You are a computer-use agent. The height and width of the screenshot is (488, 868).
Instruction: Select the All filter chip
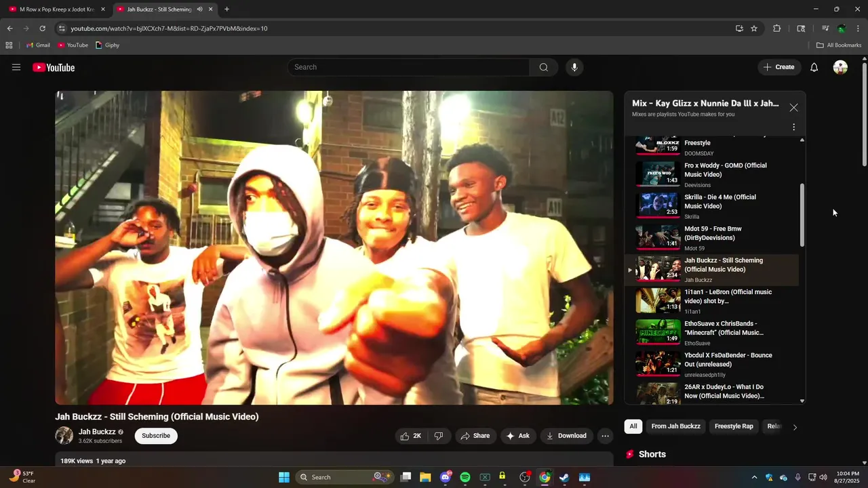pyautogui.click(x=633, y=426)
